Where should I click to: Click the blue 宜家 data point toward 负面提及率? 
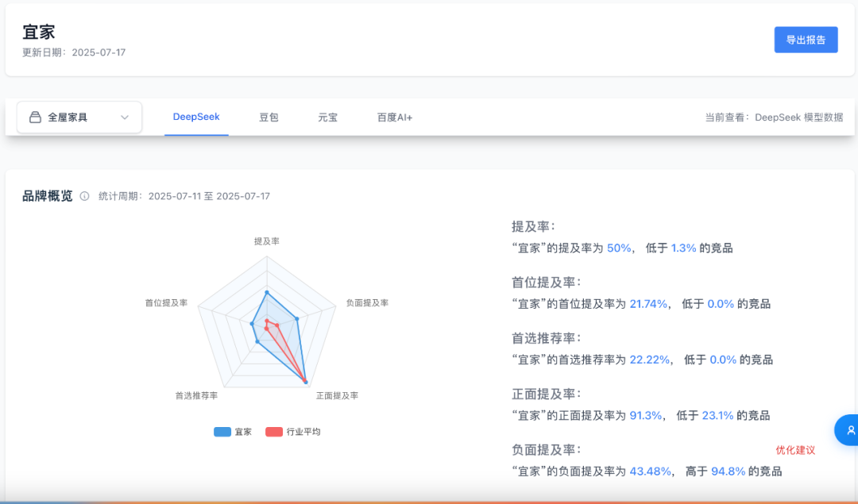point(297,319)
